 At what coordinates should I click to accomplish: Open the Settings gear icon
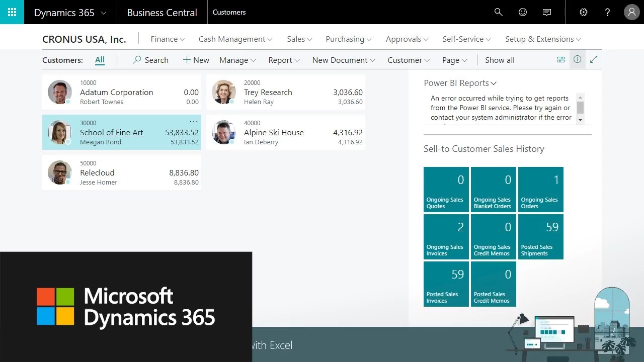584,12
